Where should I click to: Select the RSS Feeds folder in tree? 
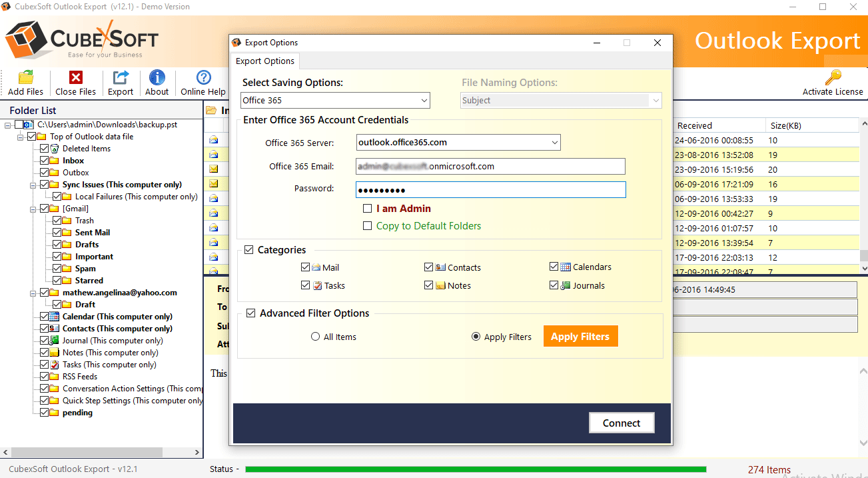click(80, 377)
